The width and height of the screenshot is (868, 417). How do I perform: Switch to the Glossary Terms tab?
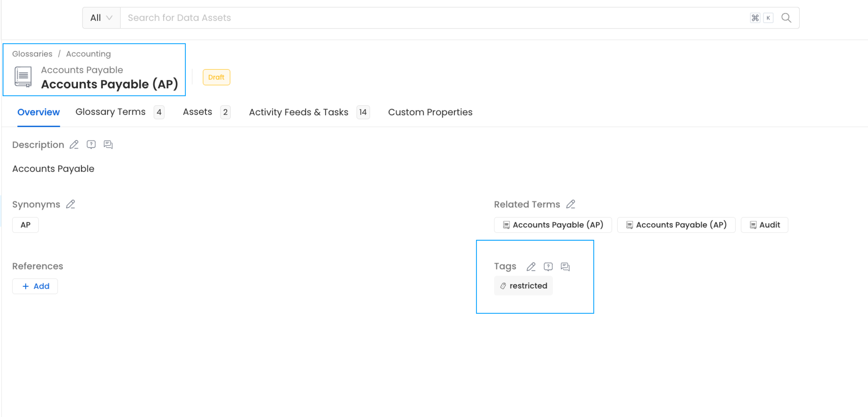click(x=110, y=112)
